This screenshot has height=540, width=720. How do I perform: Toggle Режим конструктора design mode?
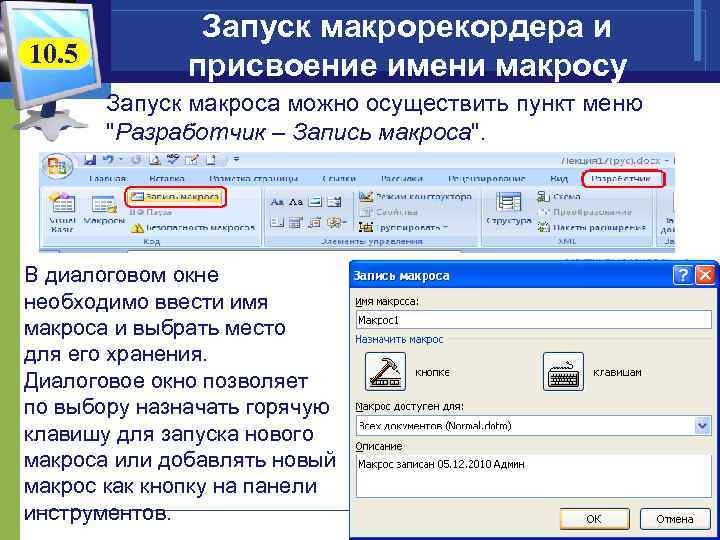416,197
